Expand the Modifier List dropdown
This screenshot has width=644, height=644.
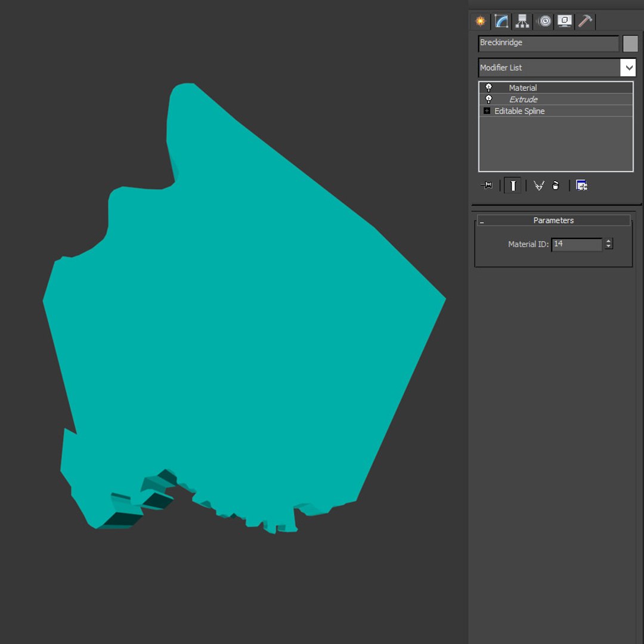628,68
